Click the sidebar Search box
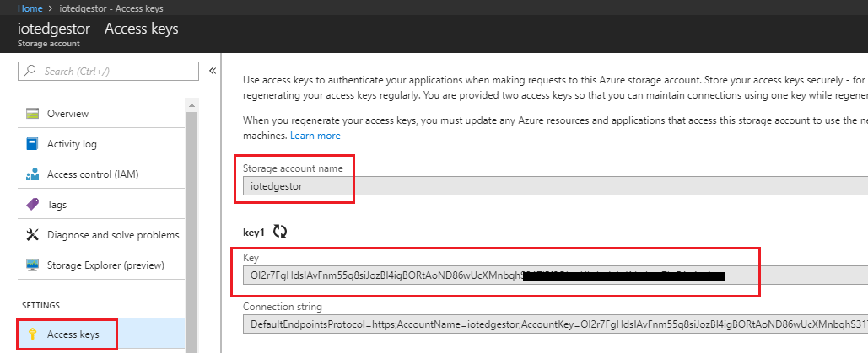Viewport: 868px width, 353px height. (x=109, y=71)
